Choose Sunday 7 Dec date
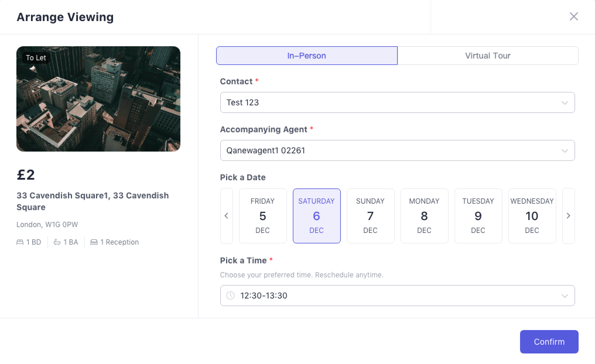This screenshot has height=364, width=595. [370, 216]
